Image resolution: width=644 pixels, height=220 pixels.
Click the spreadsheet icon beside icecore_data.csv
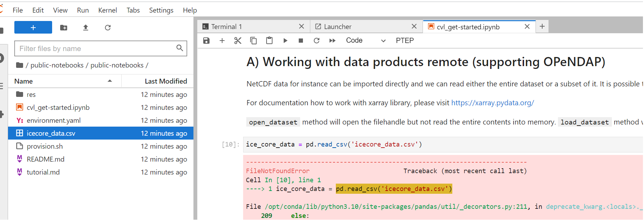click(20, 133)
